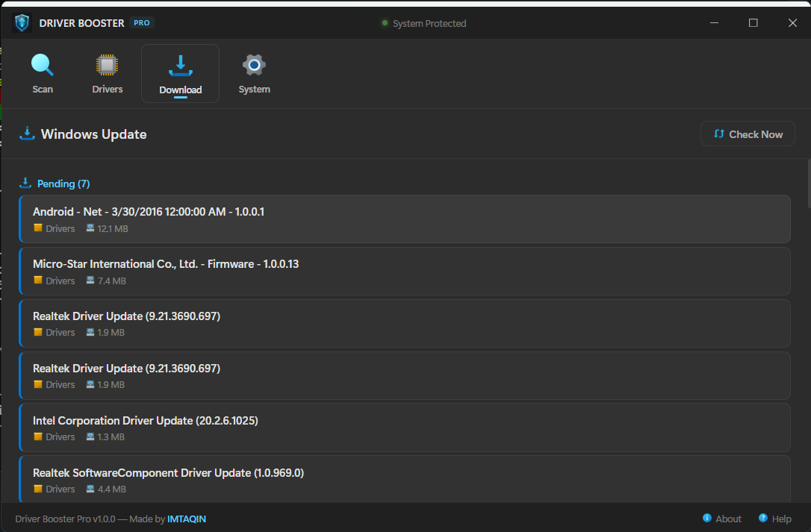Open the IMTAQIN author link
This screenshot has height=532, width=811.
pyautogui.click(x=186, y=519)
